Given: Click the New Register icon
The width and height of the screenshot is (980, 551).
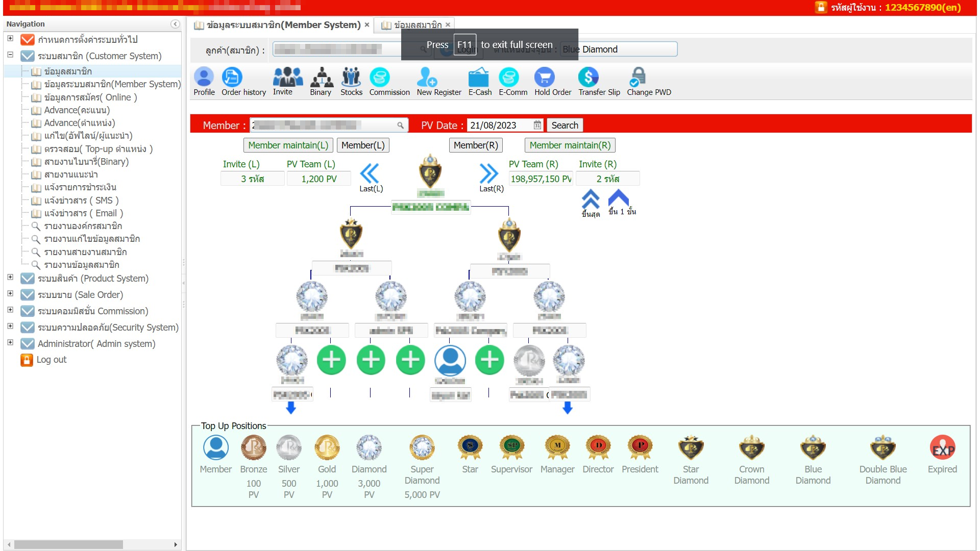Looking at the screenshot, I should tap(427, 78).
